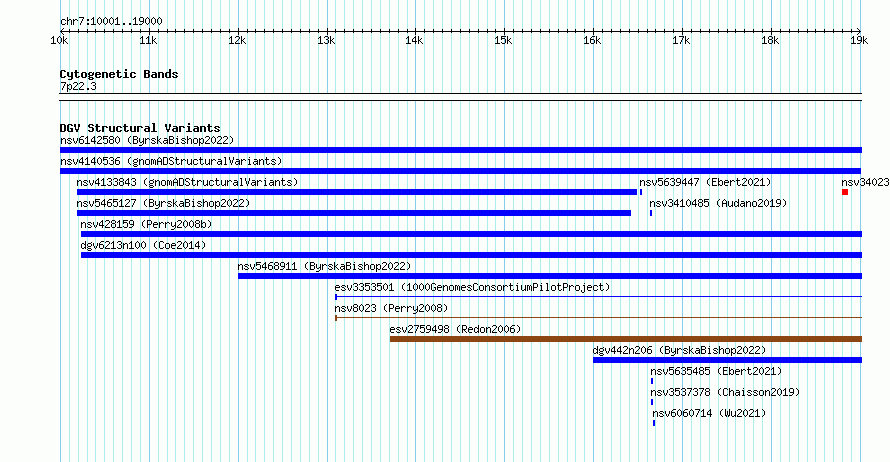
Task: Click the nsv3537378 (Chaisson2019) label
Action: [725, 392]
